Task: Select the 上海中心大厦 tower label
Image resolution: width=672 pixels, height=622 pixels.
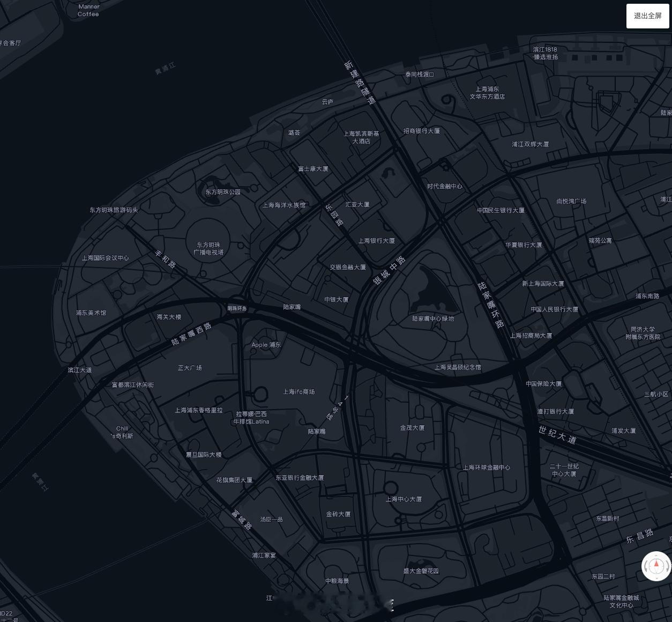Action: 404,499
